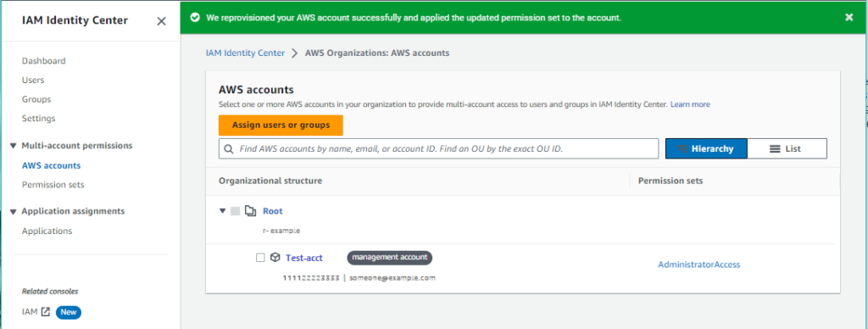Click the search magnifier icon
The height and width of the screenshot is (329, 868).
229,149
